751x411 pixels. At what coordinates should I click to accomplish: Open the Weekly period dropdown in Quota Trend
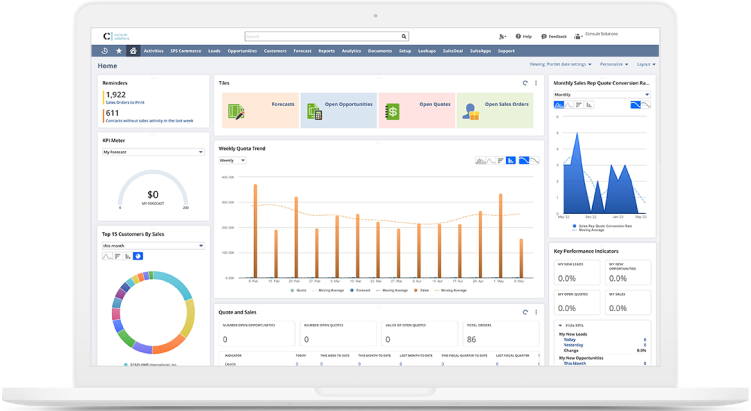pos(232,160)
